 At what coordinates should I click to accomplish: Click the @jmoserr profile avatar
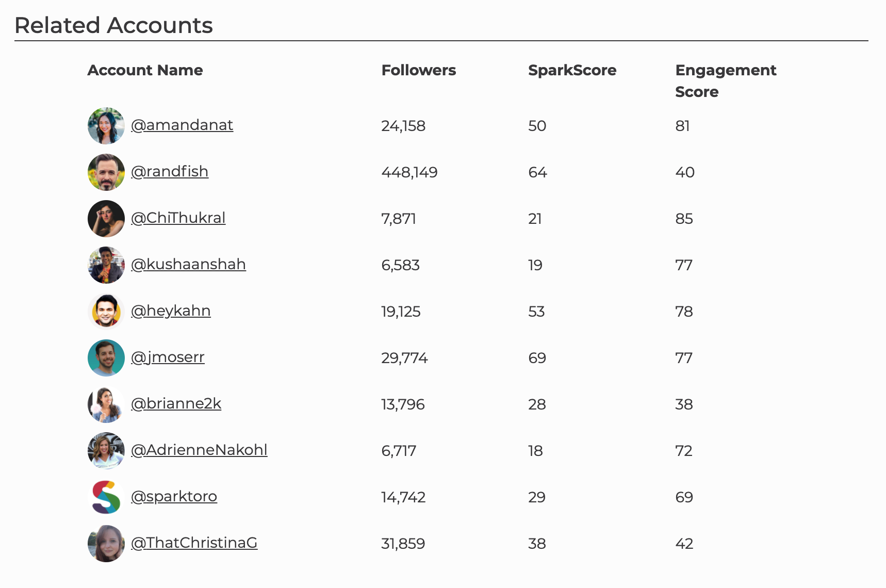[106, 358]
